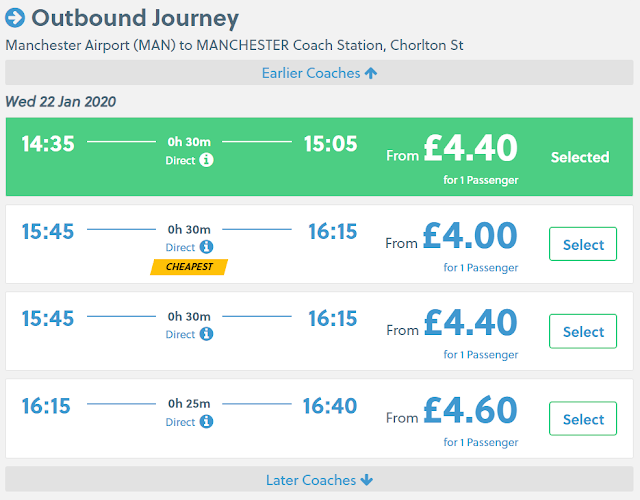Click the Selected 14:35 coach label
The width and height of the screenshot is (640, 500).
[x=579, y=157]
